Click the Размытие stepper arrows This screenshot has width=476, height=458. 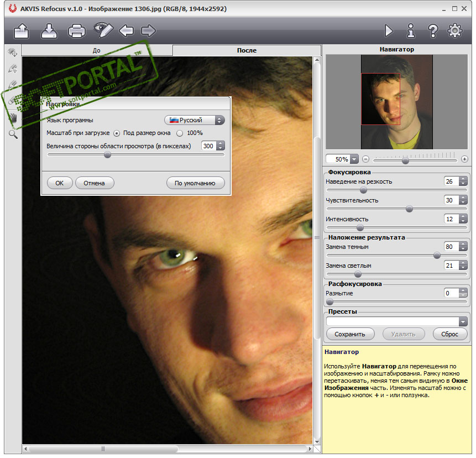click(463, 293)
